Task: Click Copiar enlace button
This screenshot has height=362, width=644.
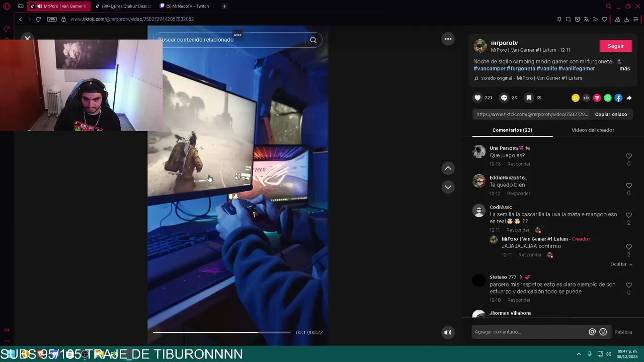Action: tap(611, 114)
